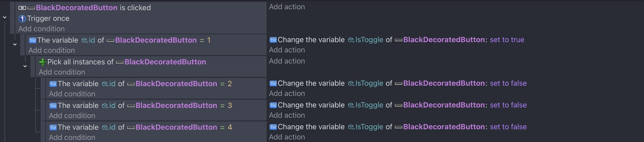This screenshot has width=644, height=142.
Task: Click the button icon before "is clicked" condition
Action: click(x=22, y=8)
